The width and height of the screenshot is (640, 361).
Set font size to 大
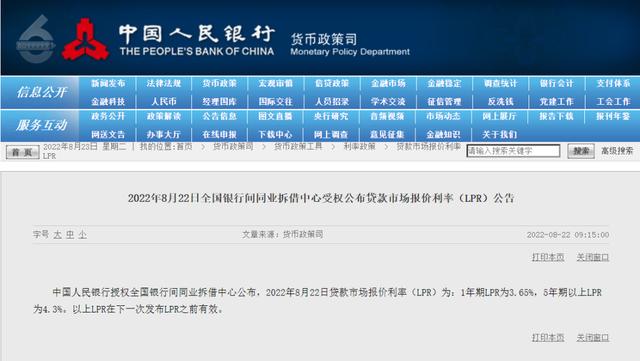click(x=58, y=234)
